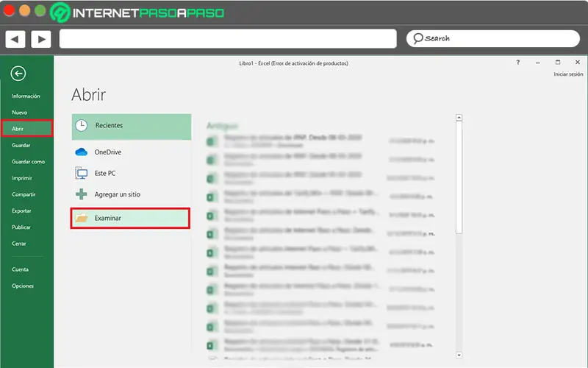
Task: Select Cerrar in the sidebar
Action: pyautogui.click(x=19, y=244)
